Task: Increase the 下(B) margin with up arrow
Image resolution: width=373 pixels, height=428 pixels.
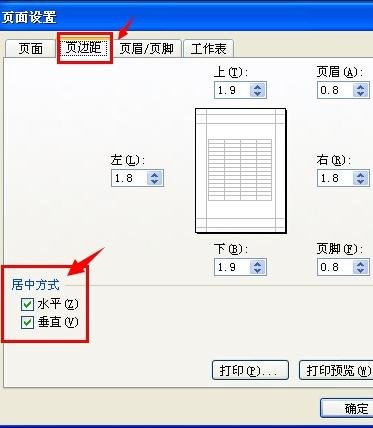Action: [257, 263]
